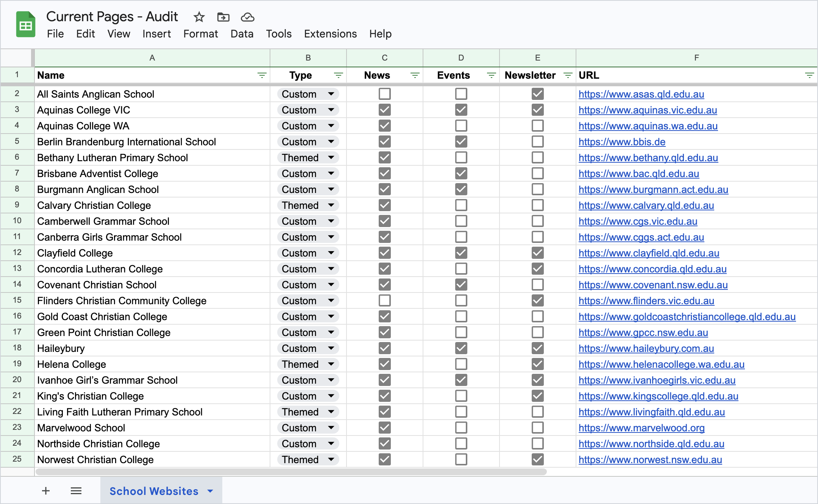Toggle Newsletter checkbox for Clayfield College
Viewport: 818px width, 504px height.
(x=537, y=253)
